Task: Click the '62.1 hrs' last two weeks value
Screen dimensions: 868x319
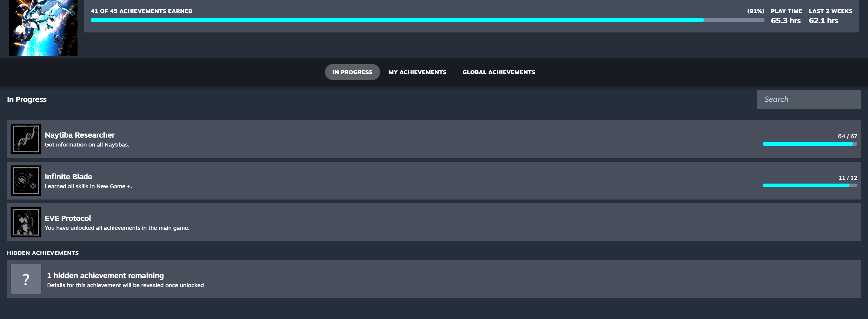Action: click(x=823, y=21)
